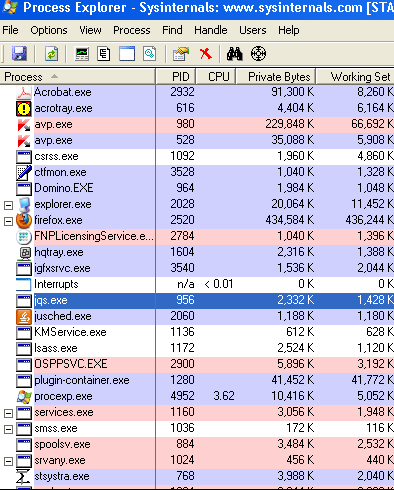Sort by Working Set column header
The image size is (394, 490).
click(x=355, y=77)
